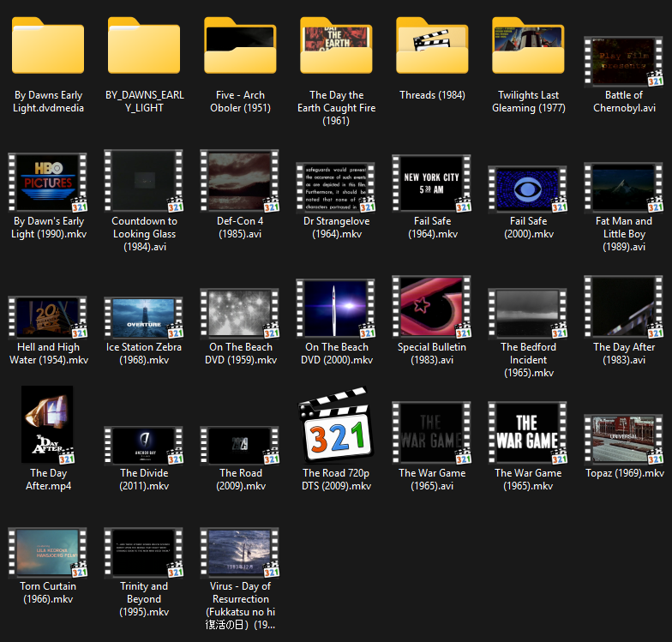This screenshot has height=642, width=672.
Task: Click "The Day After.mp4" file name
Action: pyautogui.click(x=48, y=479)
